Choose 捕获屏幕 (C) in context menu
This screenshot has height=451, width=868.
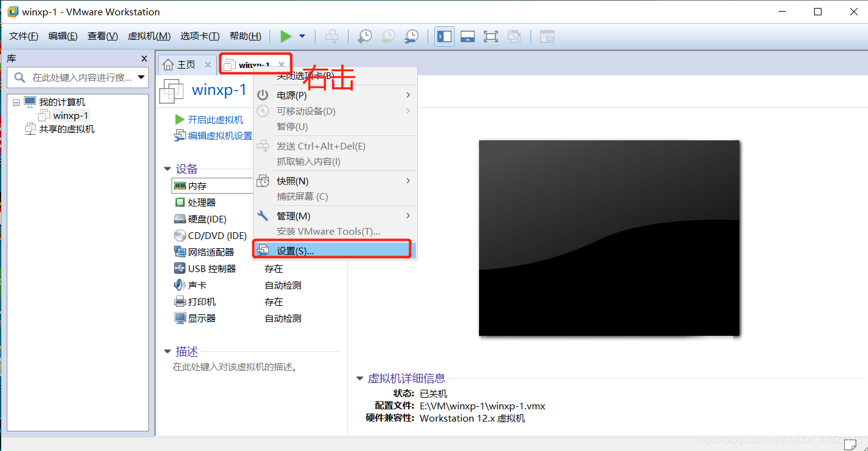coord(335,196)
